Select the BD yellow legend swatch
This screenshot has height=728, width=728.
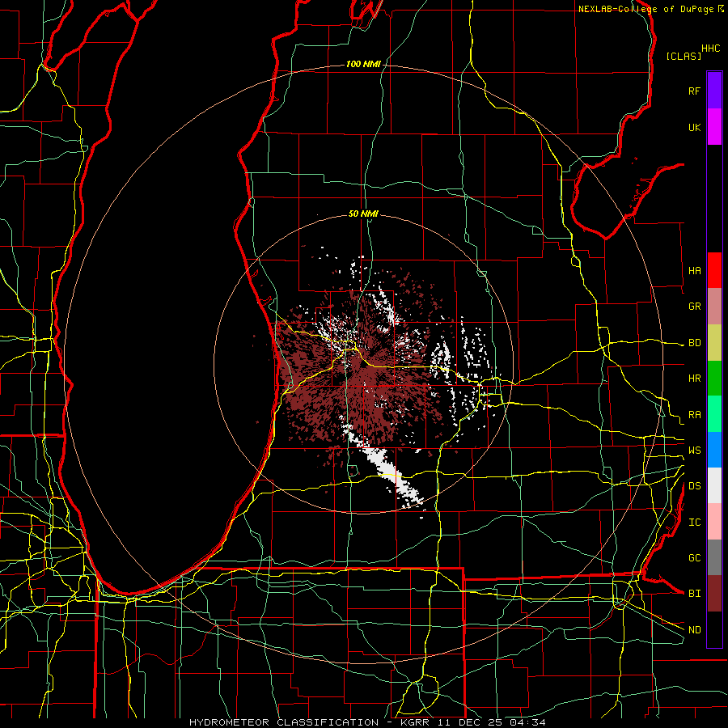[714, 343]
